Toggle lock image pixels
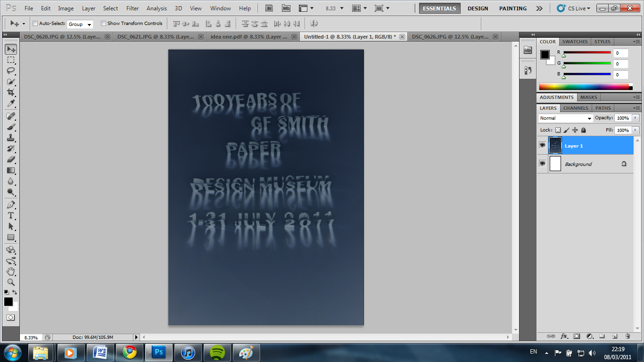The height and width of the screenshot is (362, 644). pos(567,130)
